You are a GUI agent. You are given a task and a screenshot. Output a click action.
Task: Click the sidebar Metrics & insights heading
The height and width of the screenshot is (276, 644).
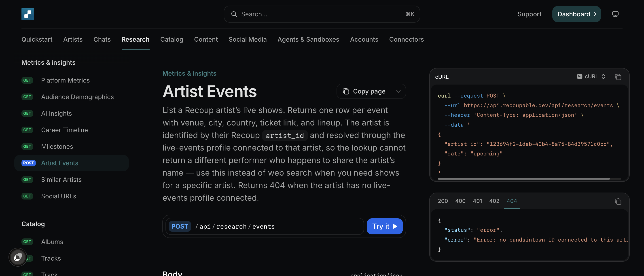click(48, 62)
